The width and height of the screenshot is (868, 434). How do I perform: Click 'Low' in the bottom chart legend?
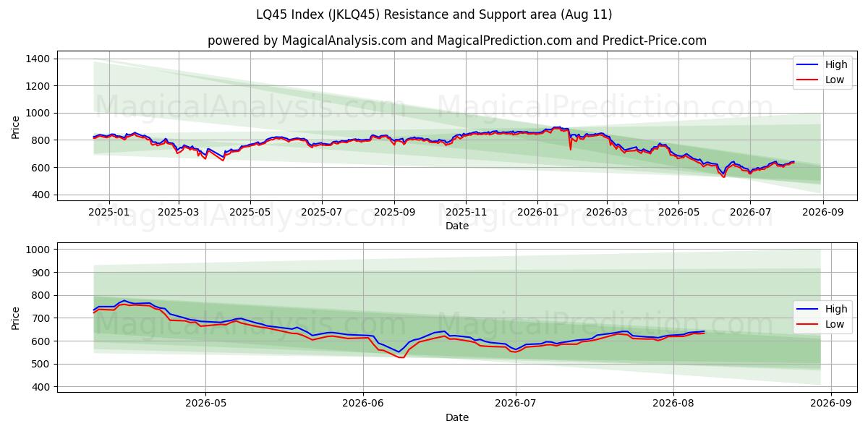point(835,324)
